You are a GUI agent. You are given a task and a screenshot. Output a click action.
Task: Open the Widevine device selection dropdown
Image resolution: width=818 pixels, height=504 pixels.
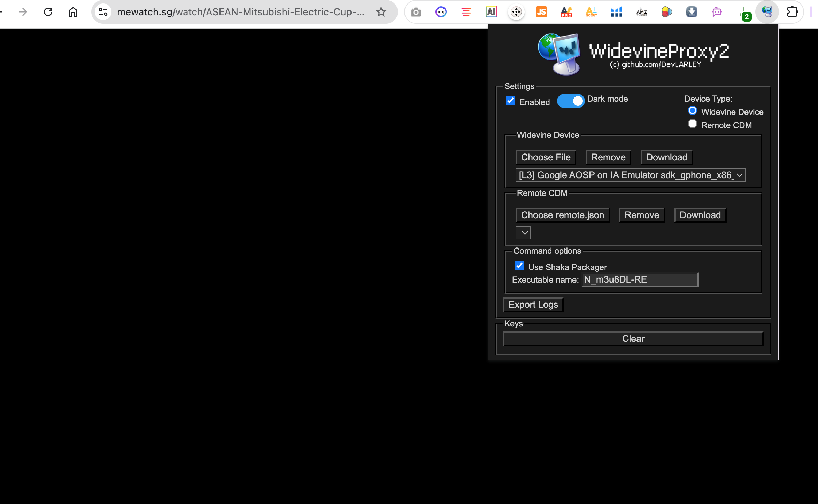click(630, 175)
